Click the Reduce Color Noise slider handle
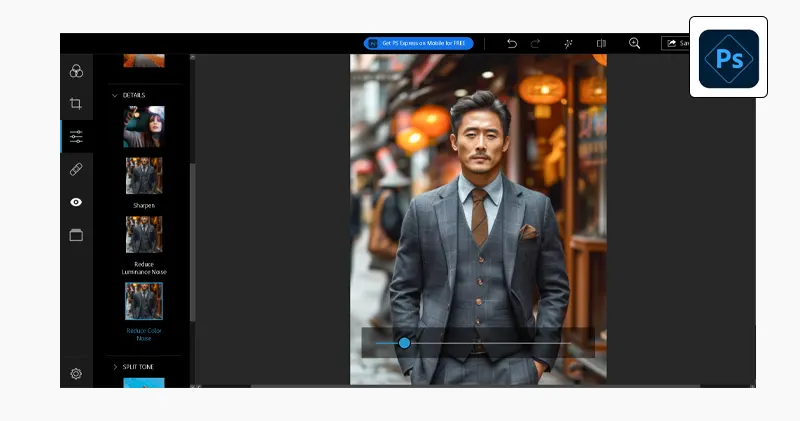This screenshot has height=421, width=800. (404, 343)
